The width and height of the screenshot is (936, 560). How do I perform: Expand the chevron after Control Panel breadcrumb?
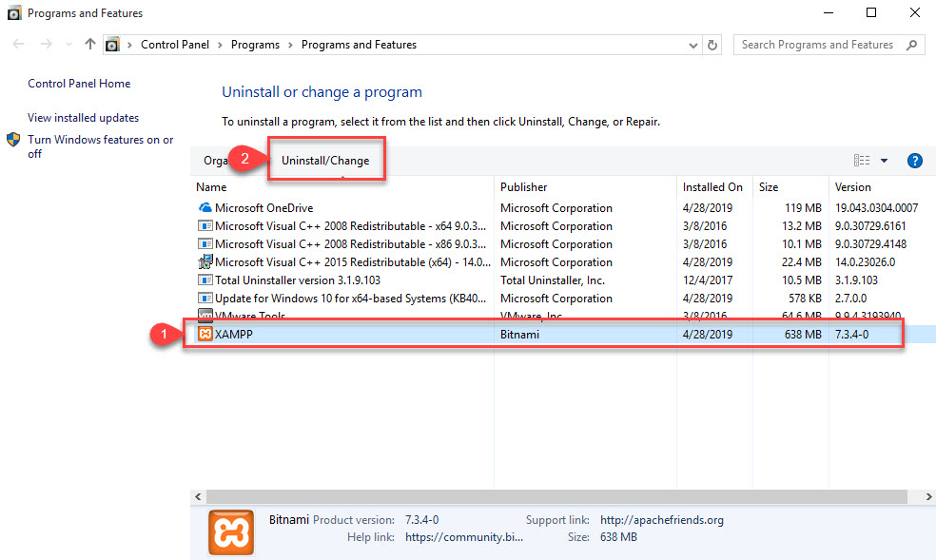pos(220,46)
